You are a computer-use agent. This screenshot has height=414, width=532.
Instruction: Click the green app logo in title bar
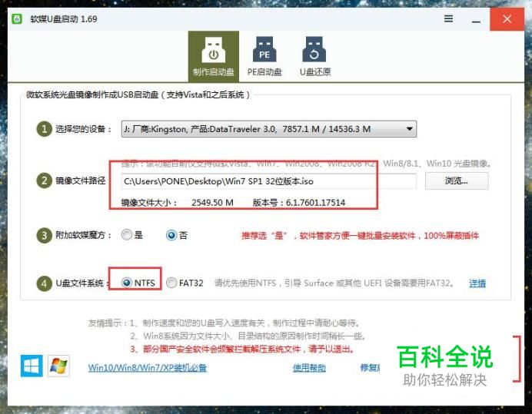pos(17,18)
